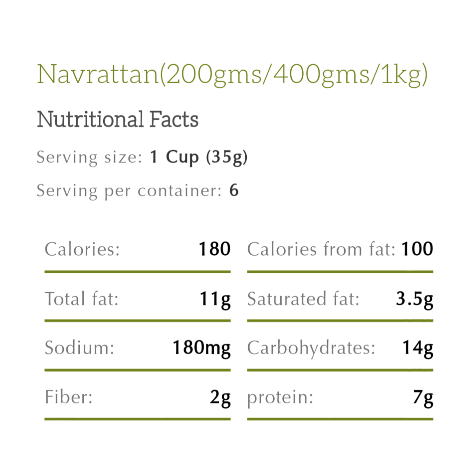
Task: Click the 180mg sodium value
Action: pos(201,348)
